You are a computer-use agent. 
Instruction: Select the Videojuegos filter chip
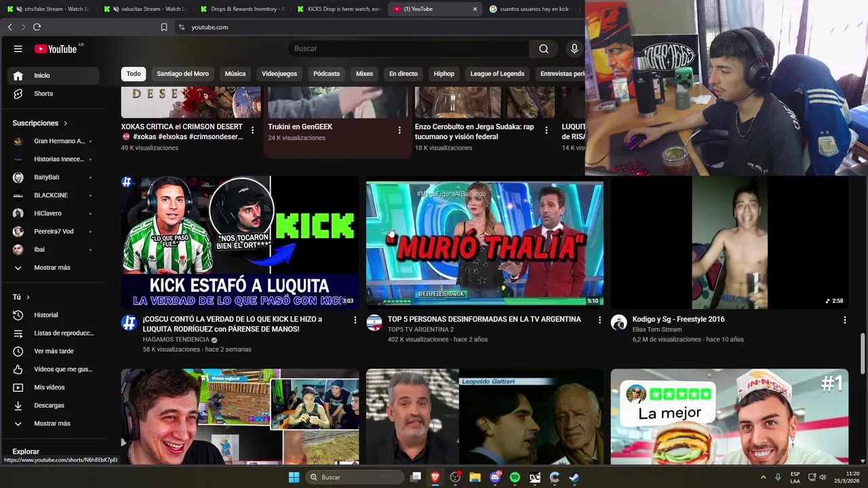(279, 74)
